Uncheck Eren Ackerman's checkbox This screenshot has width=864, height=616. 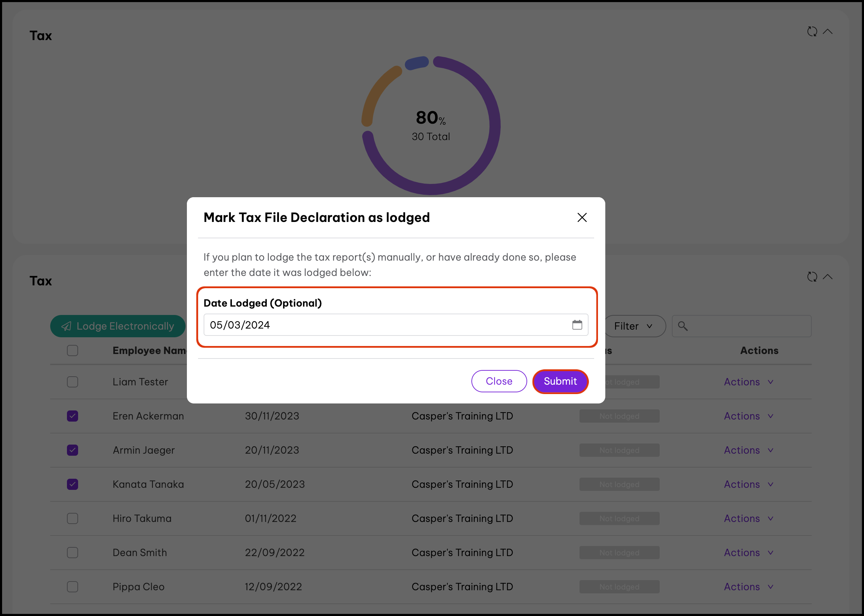(x=73, y=416)
